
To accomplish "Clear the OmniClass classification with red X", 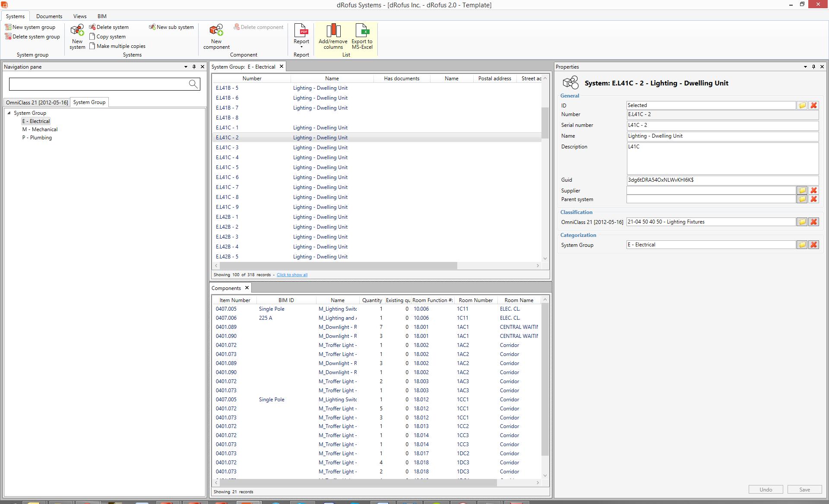I will click(814, 222).
